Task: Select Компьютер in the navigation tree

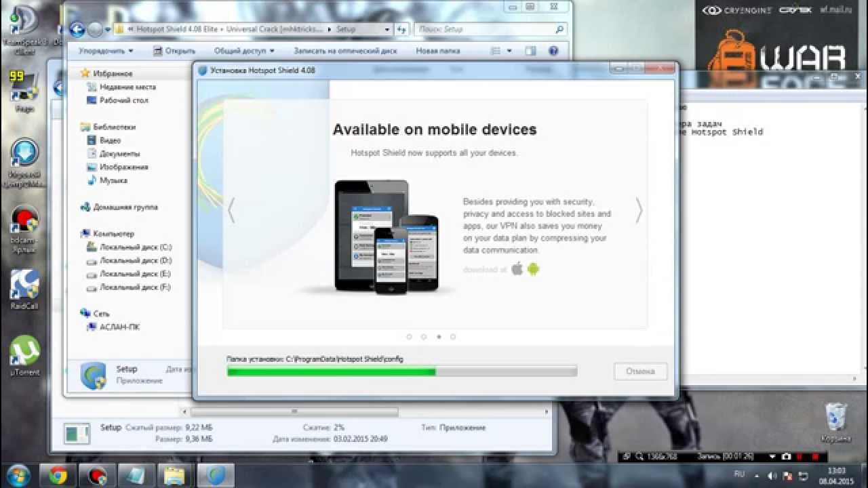Action: (107, 233)
